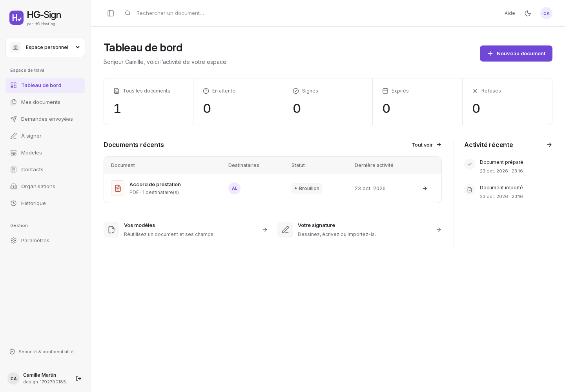The image size is (565, 392).
Task: Click the Contacts sidebar icon
Action: pyautogui.click(x=14, y=170)
